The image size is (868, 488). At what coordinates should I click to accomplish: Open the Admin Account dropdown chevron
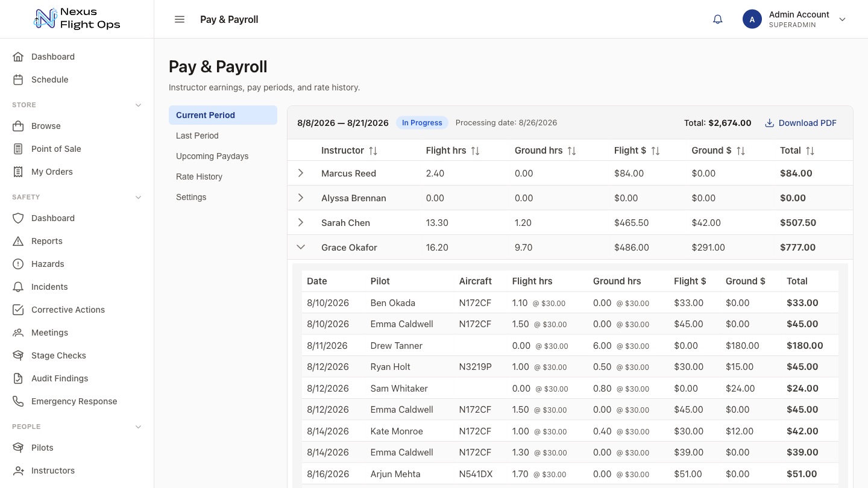tap(843, 19)
